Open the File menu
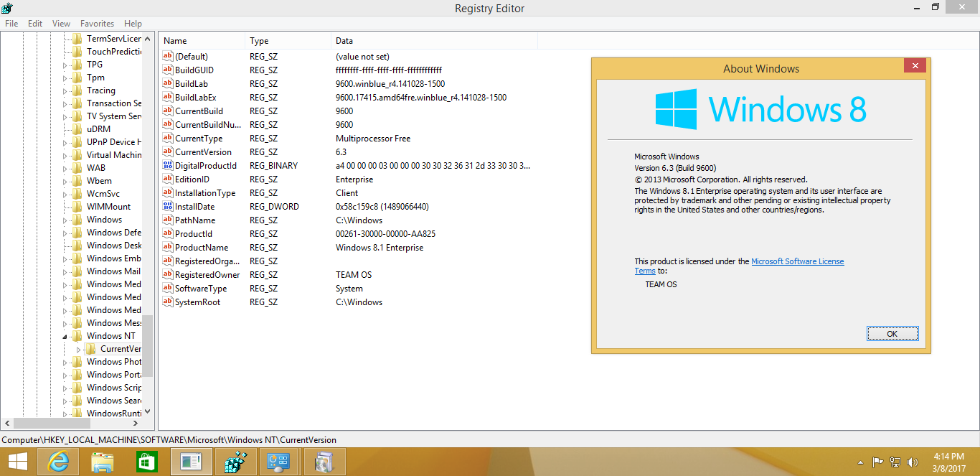Image resolution: width=980 pixels, height=476 pixels. point(11,24)
